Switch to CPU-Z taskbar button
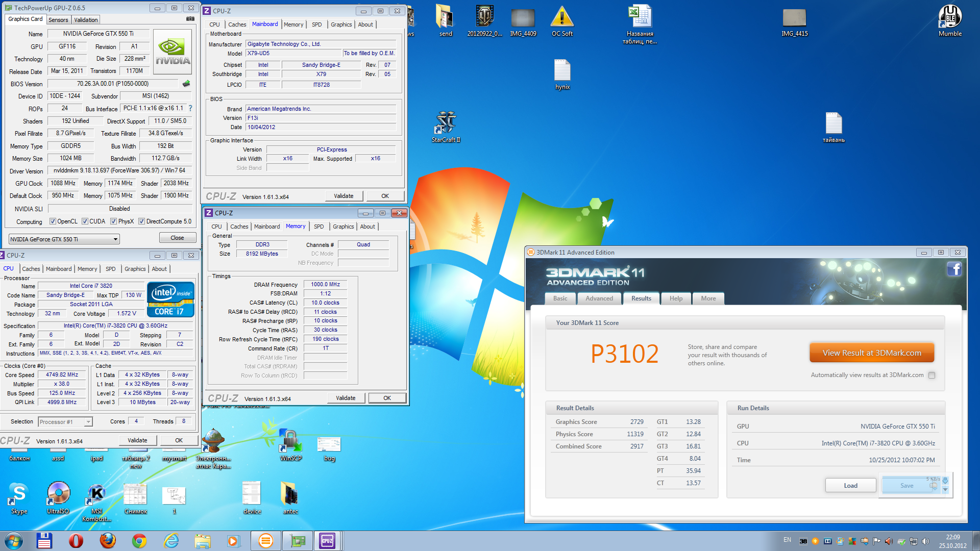The width and height of the screenshot is (980, 551). tap(327, 541)
